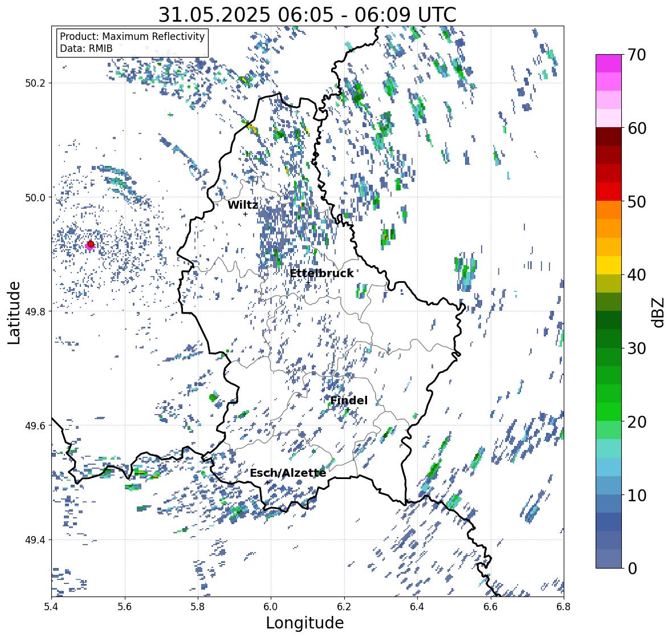This screenshot has height=637, width=672.
Task: Click the 5.4 longitude tick label
Action: (51, 607)
